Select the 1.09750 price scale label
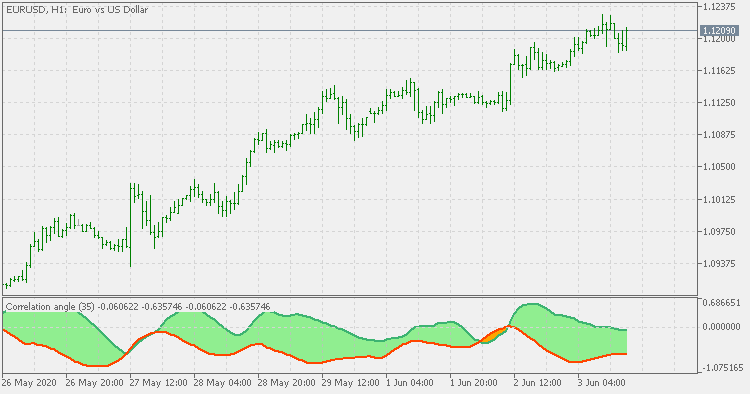The width and height of the screenshot is (750, 394). [x=719, y=231]
